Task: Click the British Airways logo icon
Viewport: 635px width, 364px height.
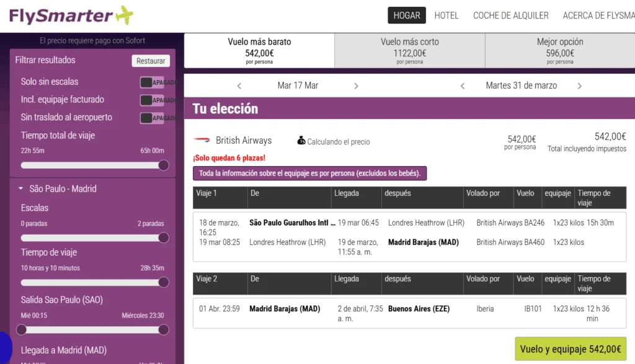Action: click(202, 141)
